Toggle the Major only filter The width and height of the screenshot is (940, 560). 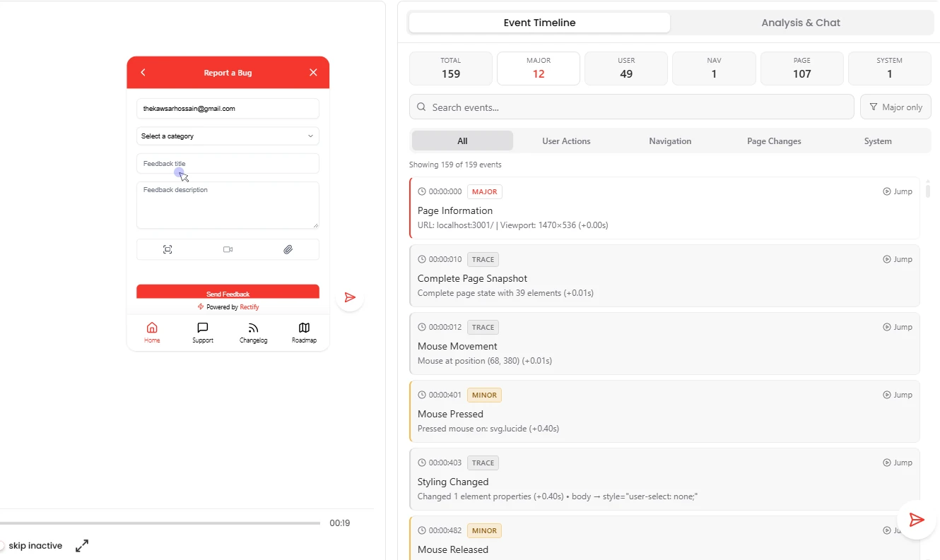(895, 107)
